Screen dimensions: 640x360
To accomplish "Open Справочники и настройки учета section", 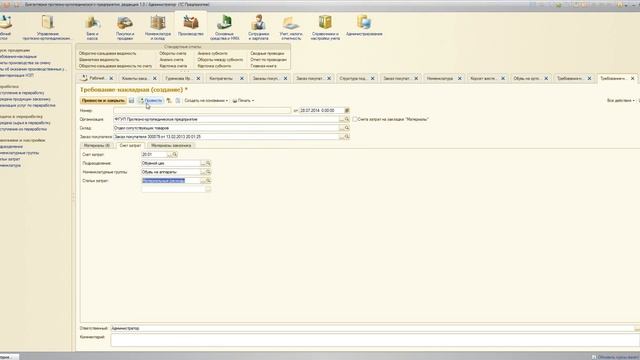I will (x=325, y=27).
